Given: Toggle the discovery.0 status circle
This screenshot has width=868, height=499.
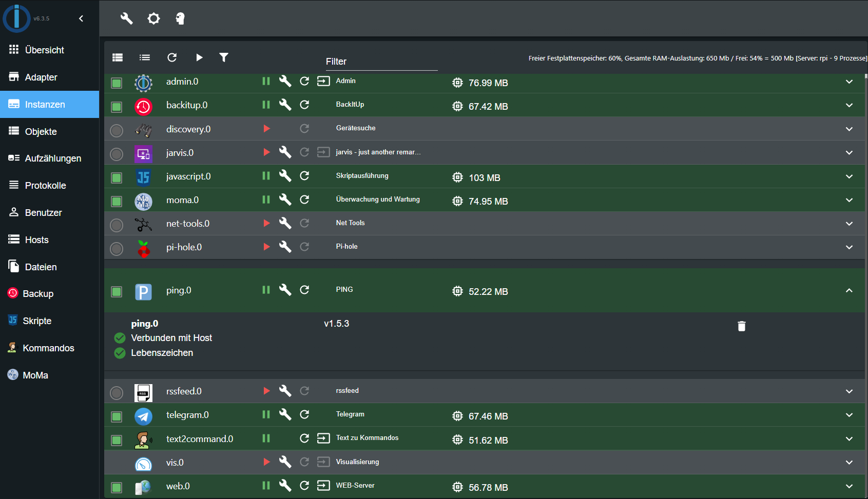Looking at the screenshot, I should 117,130.
